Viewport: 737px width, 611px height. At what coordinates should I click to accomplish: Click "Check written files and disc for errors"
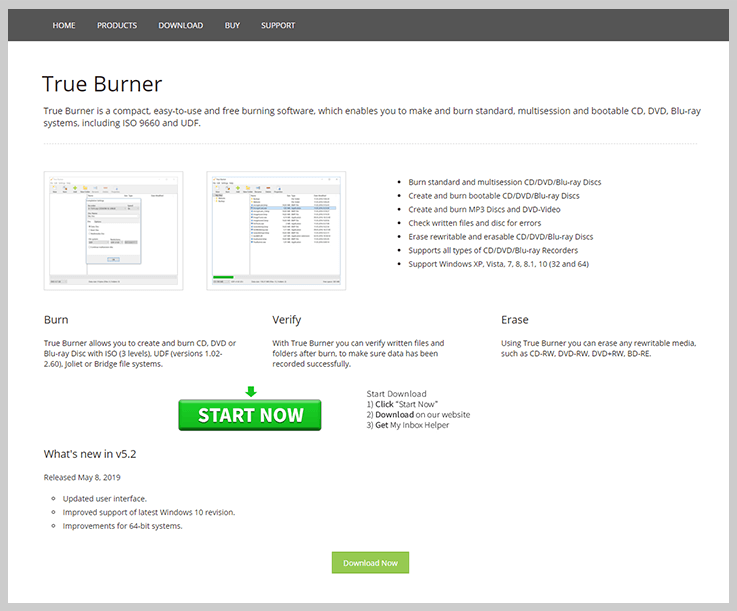[x=474, y=223]
